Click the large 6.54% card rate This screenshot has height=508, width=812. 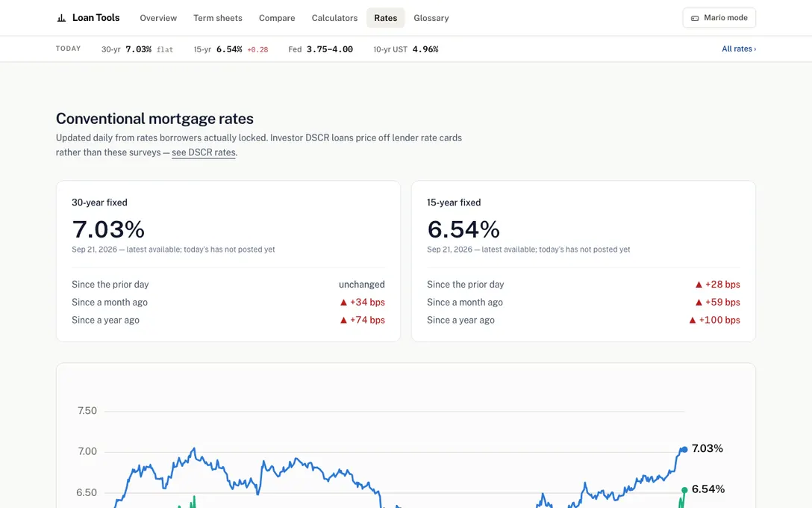click(463, 229)
